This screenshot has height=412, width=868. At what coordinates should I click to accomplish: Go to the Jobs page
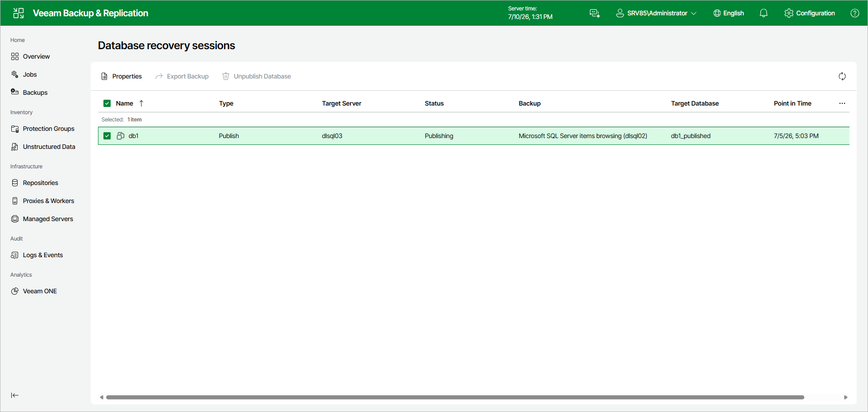tap(30, 74)
